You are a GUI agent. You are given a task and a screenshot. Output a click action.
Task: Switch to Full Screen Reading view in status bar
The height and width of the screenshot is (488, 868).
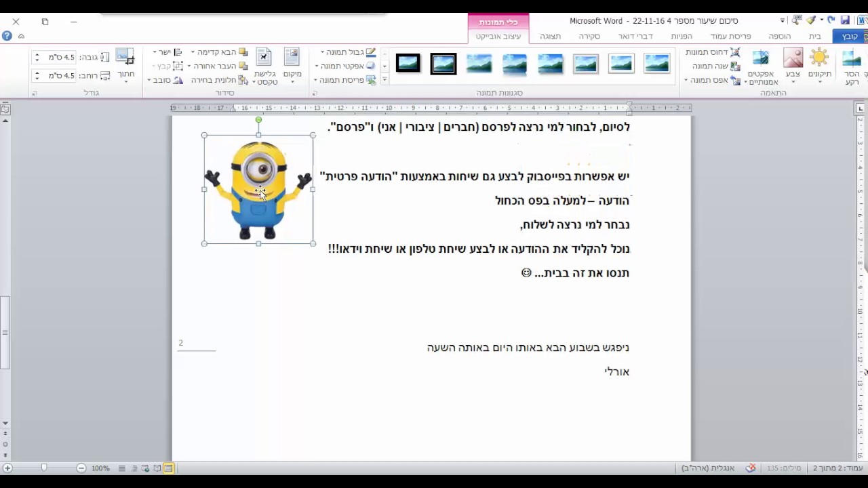tap(157, 468)
